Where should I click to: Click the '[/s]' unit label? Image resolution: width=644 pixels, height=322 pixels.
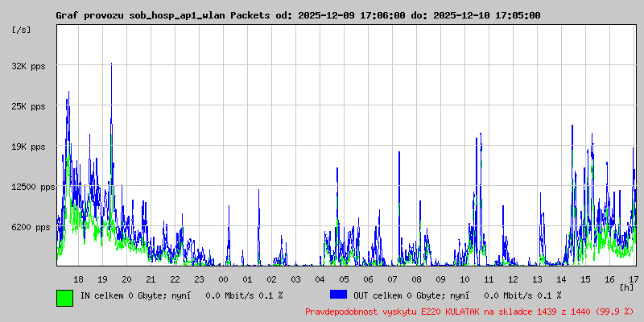tap(22, 30)
